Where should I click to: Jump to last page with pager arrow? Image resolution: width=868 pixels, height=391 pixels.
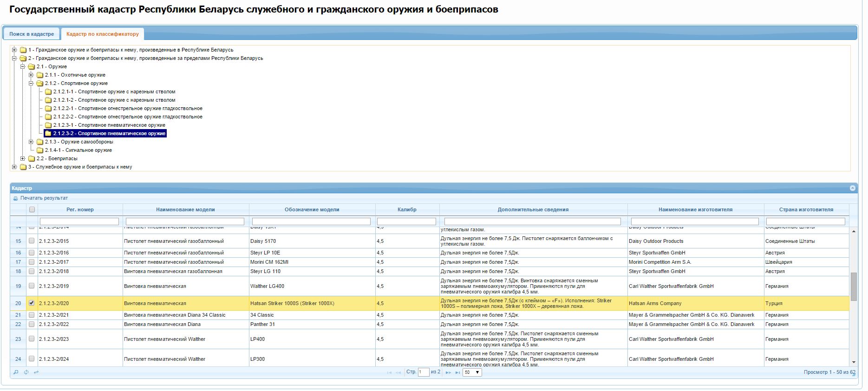457,372
